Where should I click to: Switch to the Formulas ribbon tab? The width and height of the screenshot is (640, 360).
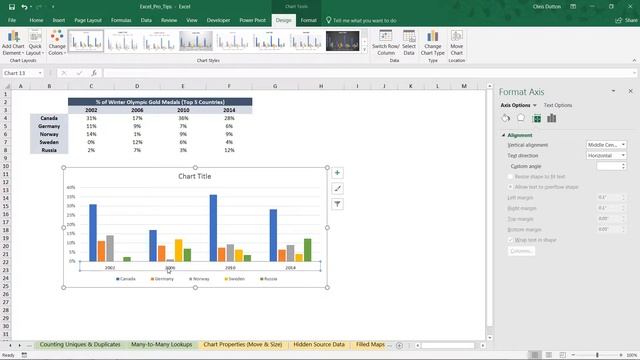[121, 20]
